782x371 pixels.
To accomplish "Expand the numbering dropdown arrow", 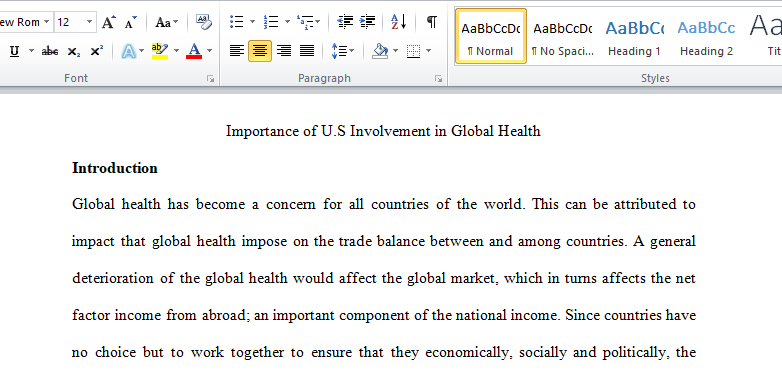I will pos(287,22).
